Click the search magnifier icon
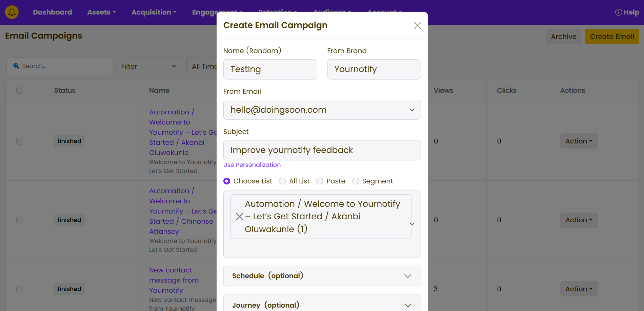This screenshot has width=644, height=311. (x=16, y=66)
